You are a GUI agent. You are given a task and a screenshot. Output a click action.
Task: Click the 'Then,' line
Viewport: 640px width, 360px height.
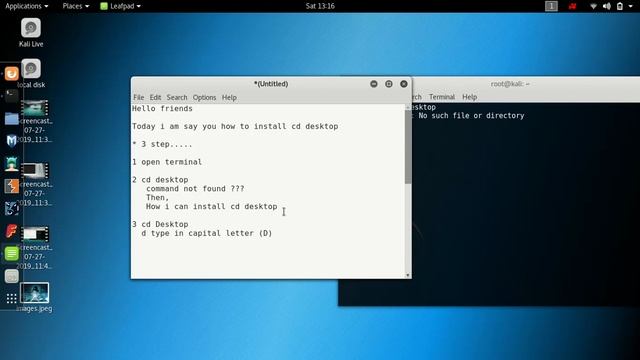tap(158, 198)
